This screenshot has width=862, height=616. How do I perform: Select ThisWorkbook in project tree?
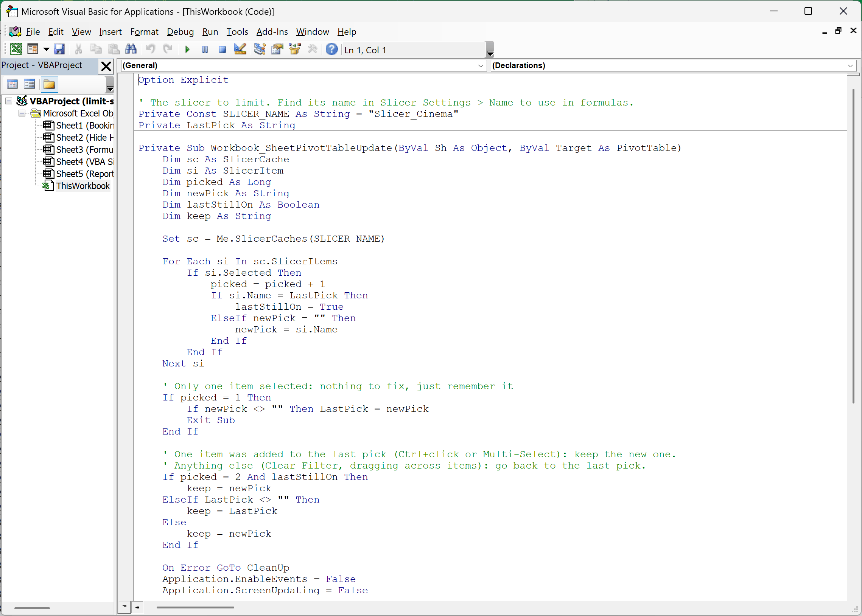coord(76,186)
